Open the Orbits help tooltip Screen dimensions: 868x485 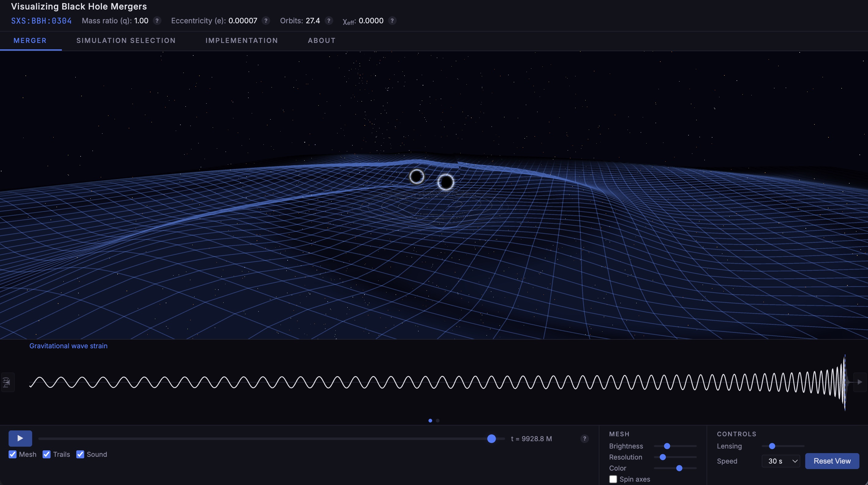point(329,21)
